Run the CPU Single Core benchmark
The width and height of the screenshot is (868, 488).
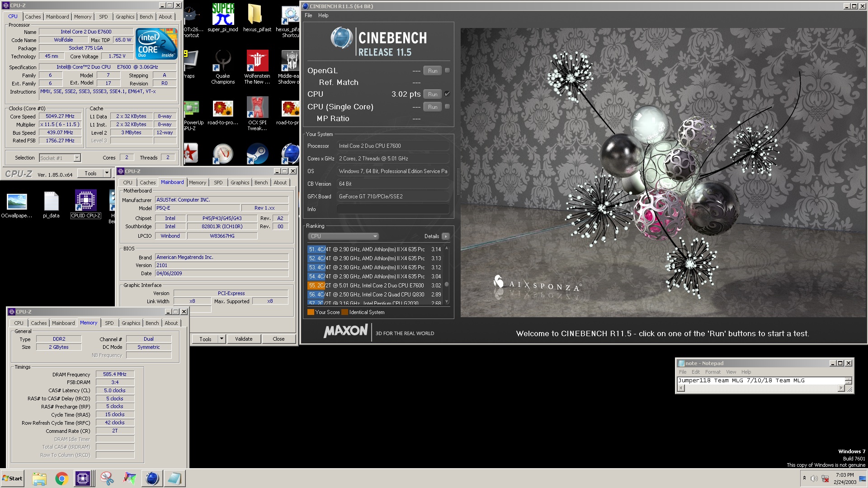click(433, 107)
